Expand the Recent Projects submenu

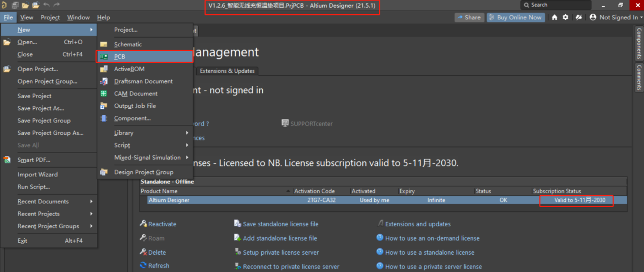[x=91, y=214]
